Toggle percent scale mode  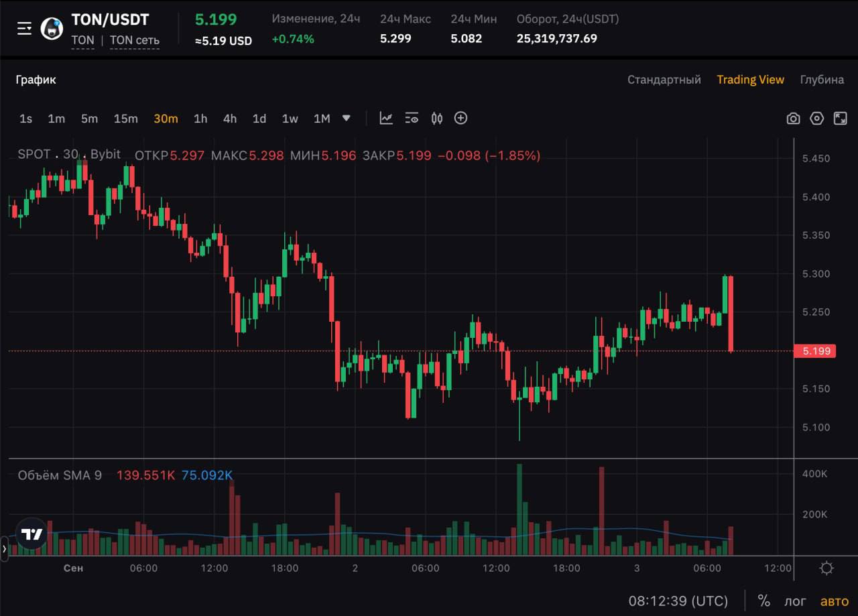[763, 601]
